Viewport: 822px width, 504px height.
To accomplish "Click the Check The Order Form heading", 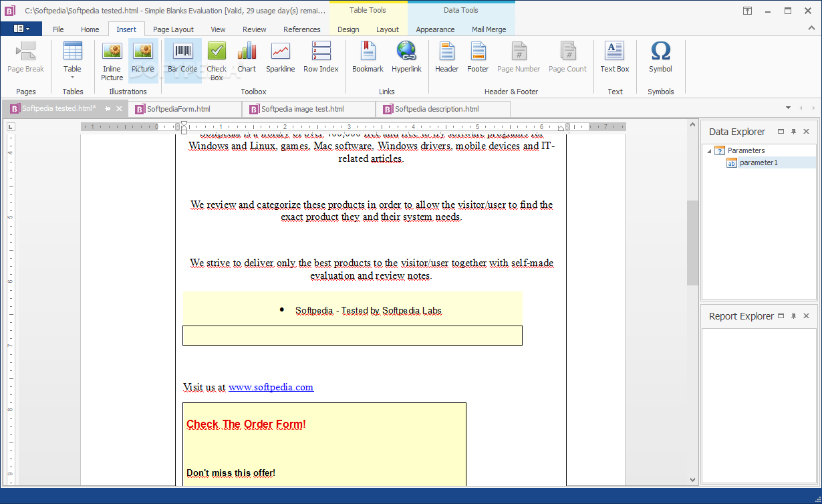I will tap(246, 424).
